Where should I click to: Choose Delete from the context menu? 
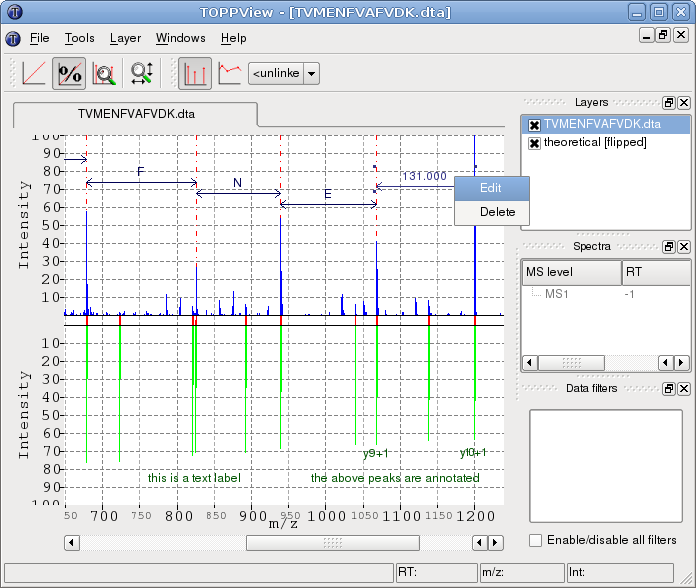tap(497, 212)
